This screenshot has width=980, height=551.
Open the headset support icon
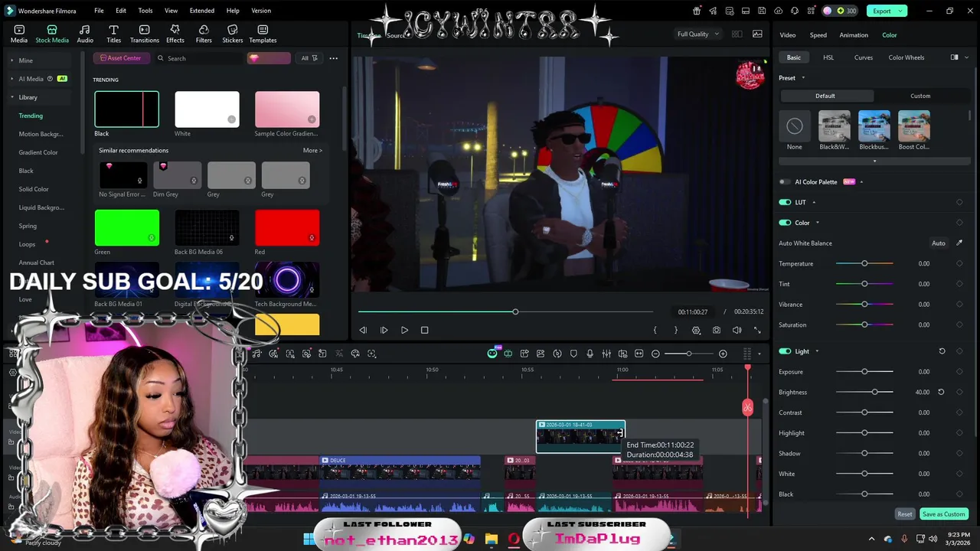[x=795, y=11]
